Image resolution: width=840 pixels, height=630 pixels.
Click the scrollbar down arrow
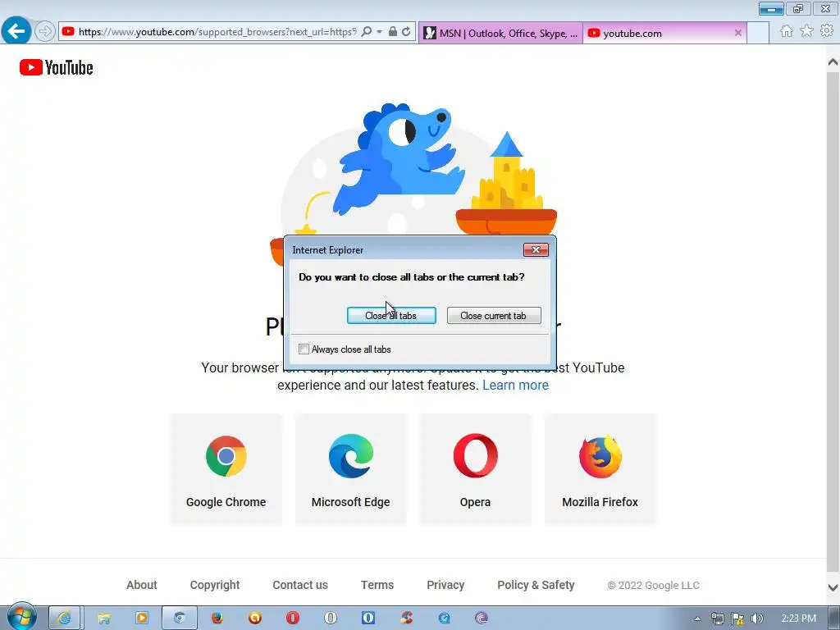(833, 587)
